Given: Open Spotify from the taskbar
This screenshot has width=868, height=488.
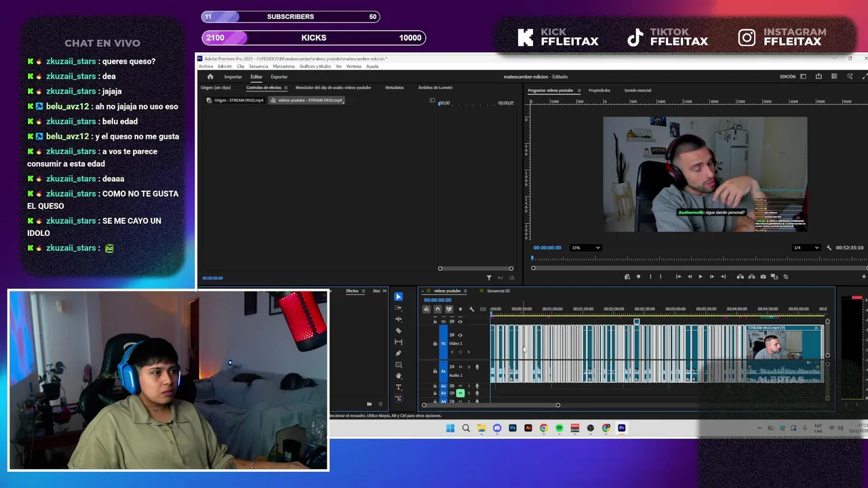Looking at the screenshot, I should click(x=559, y=428).
